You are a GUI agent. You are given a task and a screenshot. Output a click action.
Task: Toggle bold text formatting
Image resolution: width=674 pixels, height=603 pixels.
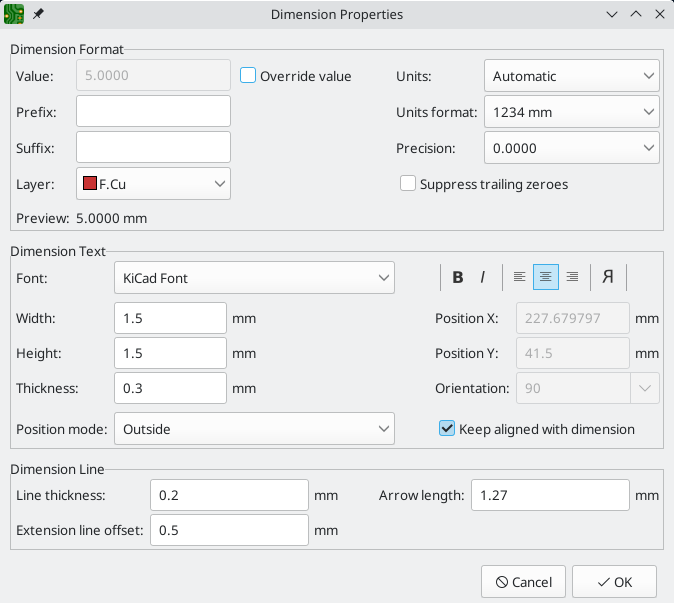(x=458, y=277)
